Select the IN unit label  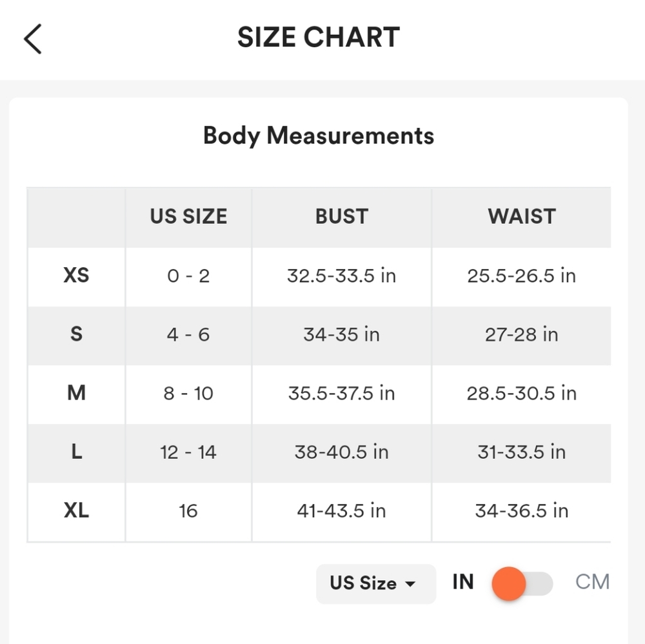[463, 582]
